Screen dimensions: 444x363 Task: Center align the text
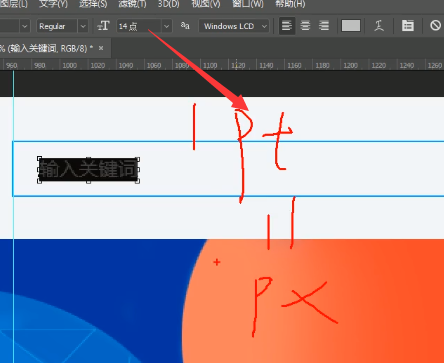click(305, 26)
